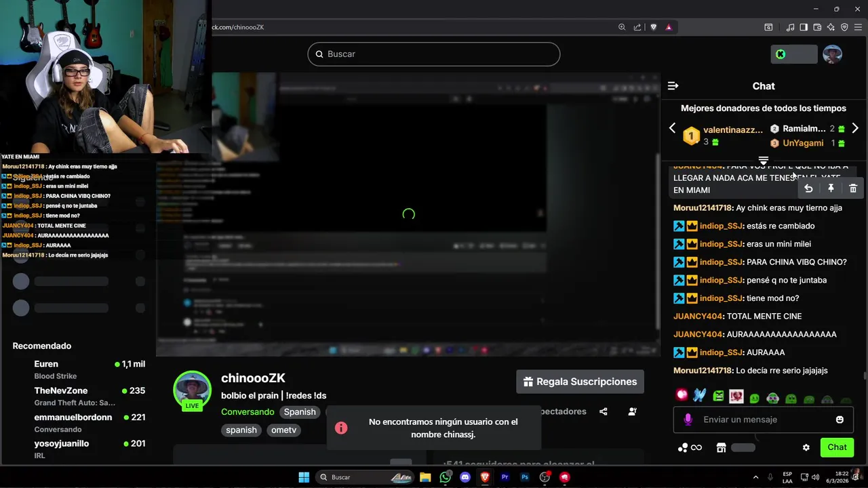This screenshot has width=868, height=488.
Task: Open the browser hamburger menu
Action: [x=858, y=27]
